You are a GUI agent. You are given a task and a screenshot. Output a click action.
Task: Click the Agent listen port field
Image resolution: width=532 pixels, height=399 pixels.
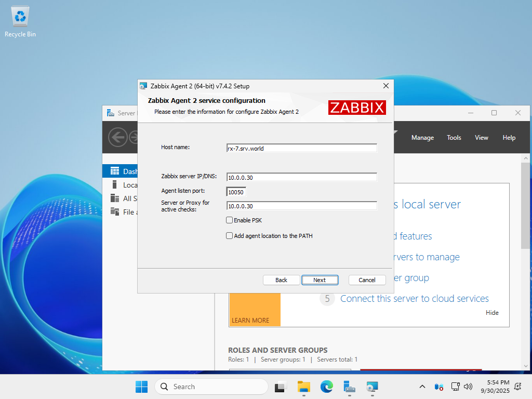pyautogui.click(x=236, y=192)
